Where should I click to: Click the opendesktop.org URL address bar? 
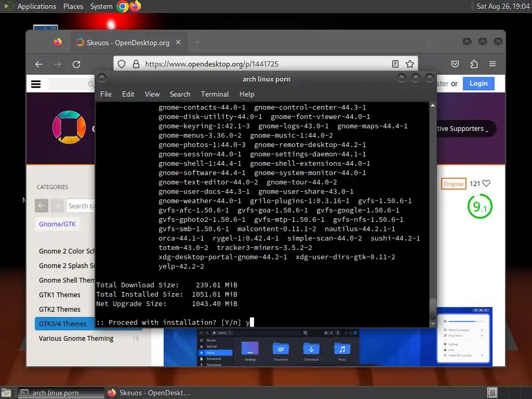(265, 64)
